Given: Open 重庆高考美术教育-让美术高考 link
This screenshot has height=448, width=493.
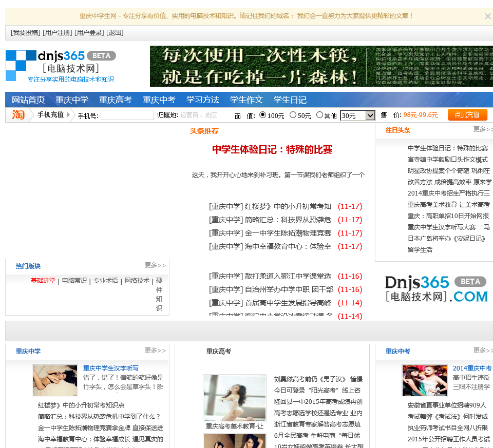Looking at the screenshot, I should point(449,205).
